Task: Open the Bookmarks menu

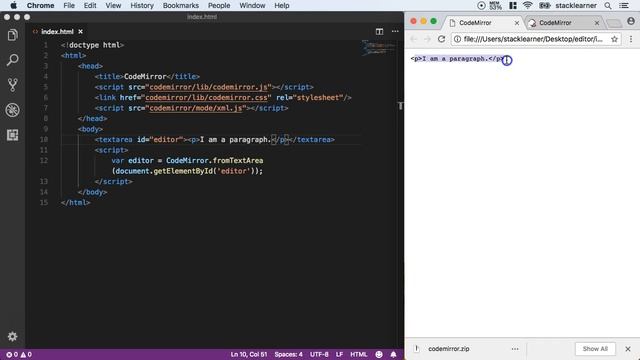Action: [x=180, y=6]
